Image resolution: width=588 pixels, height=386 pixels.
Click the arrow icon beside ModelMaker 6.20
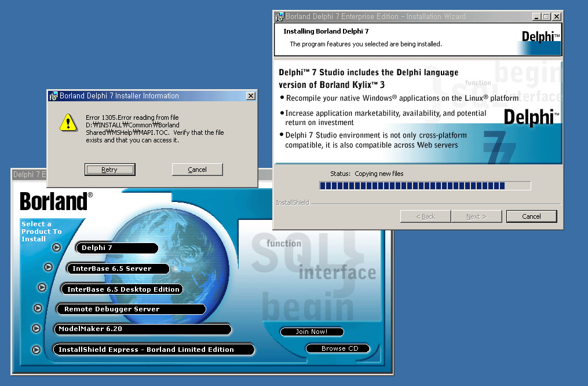(36, 328)
